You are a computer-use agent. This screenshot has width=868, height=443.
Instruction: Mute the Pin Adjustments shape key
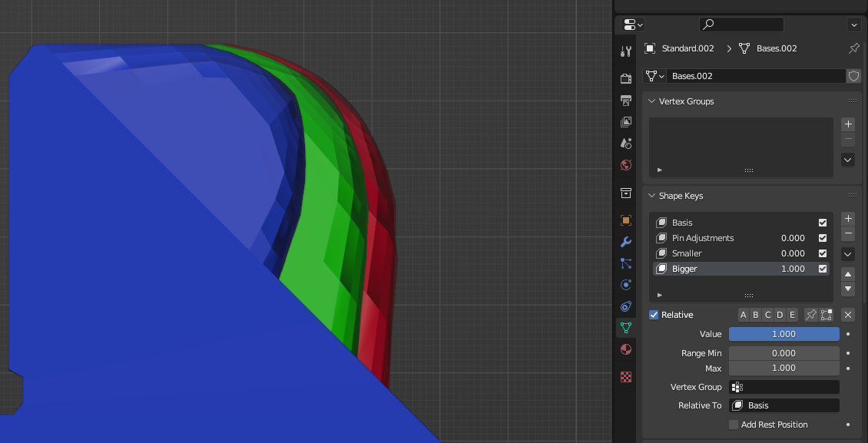pos(823,238)
